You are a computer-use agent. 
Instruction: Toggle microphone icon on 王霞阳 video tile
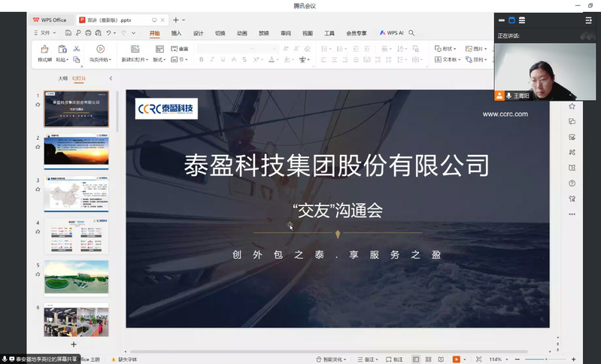pyautogui.click(x=508, y=96)
